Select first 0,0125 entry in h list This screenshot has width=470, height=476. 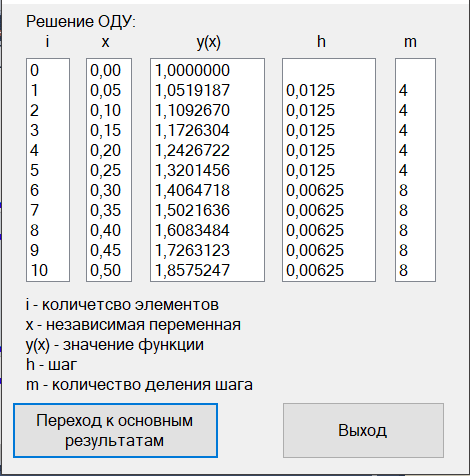[x=310, y=90]
